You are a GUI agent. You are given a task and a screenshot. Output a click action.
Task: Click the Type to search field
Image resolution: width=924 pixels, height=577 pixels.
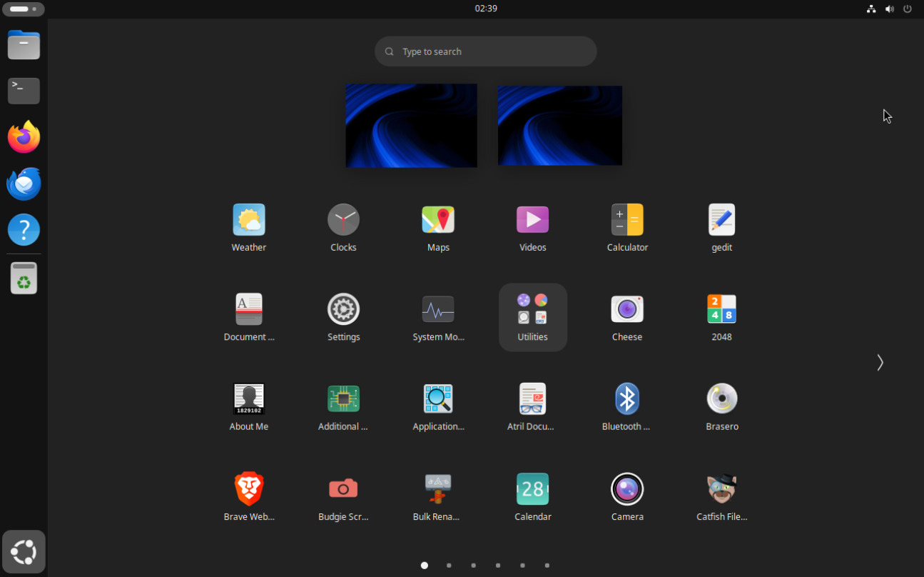coord(486,51)
